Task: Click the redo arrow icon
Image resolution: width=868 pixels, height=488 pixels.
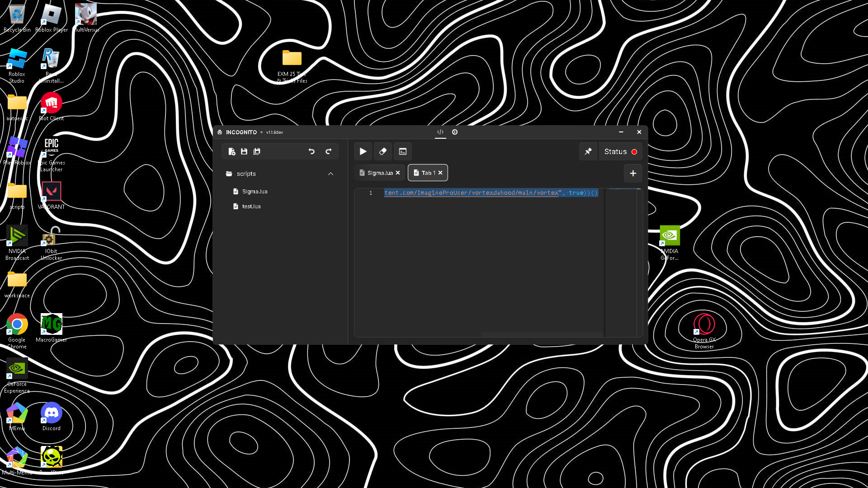Action: (329, 152)
